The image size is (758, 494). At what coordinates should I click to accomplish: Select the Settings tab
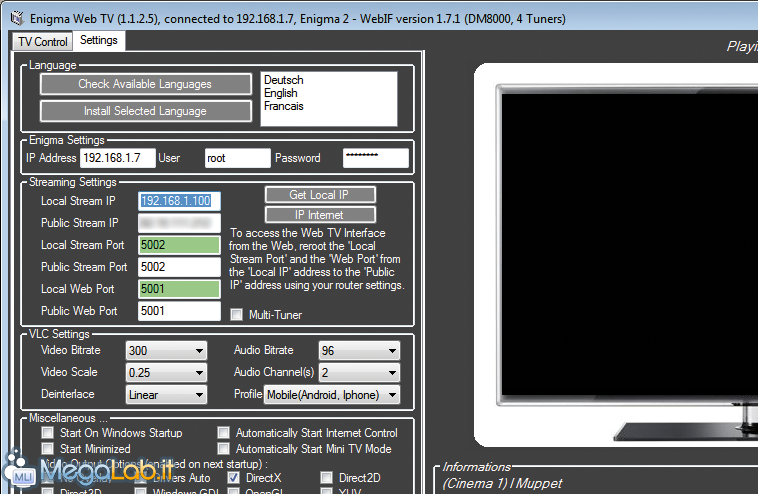coord(99,40)
